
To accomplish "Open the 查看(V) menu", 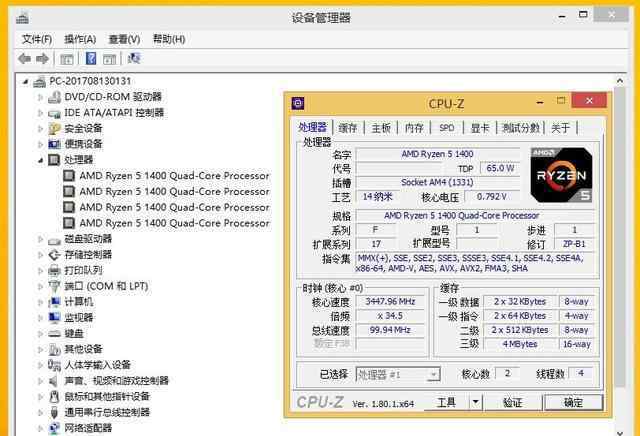I will point(124,39).
